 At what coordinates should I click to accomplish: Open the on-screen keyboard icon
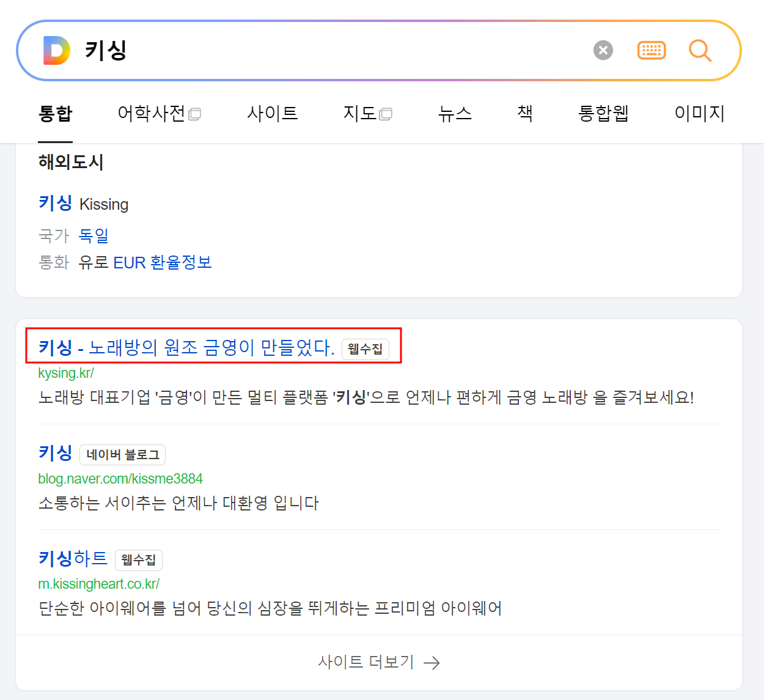(652, 50)
